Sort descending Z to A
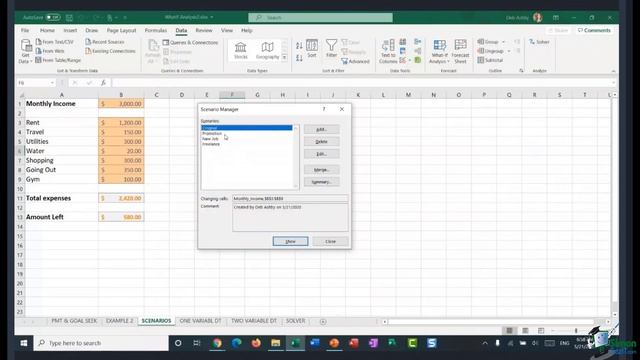The image size is (640, 360). pos(299,58)
